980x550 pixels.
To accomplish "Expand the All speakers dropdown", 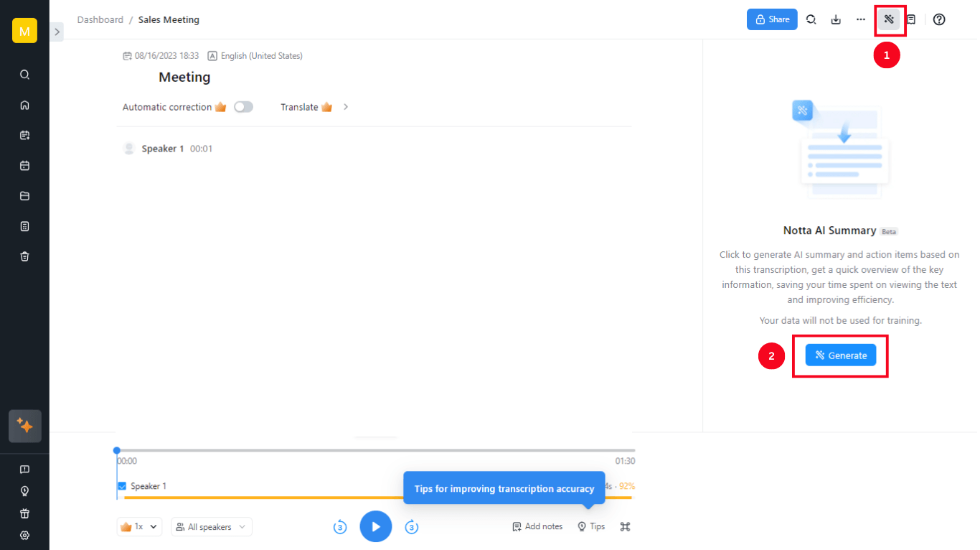I will [x=212, y=527].
